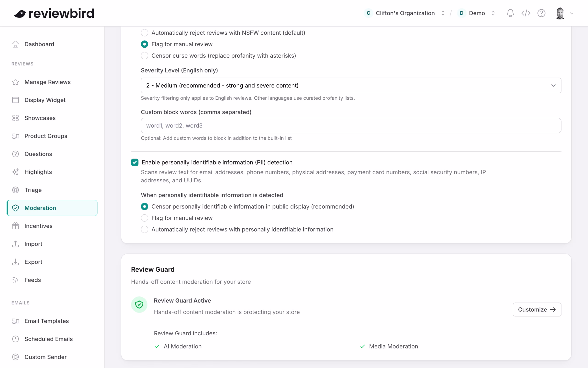This screenshot has height=368, width=588.
Task: Click the Product Groups icon
Action: click(x=16, y=136)
